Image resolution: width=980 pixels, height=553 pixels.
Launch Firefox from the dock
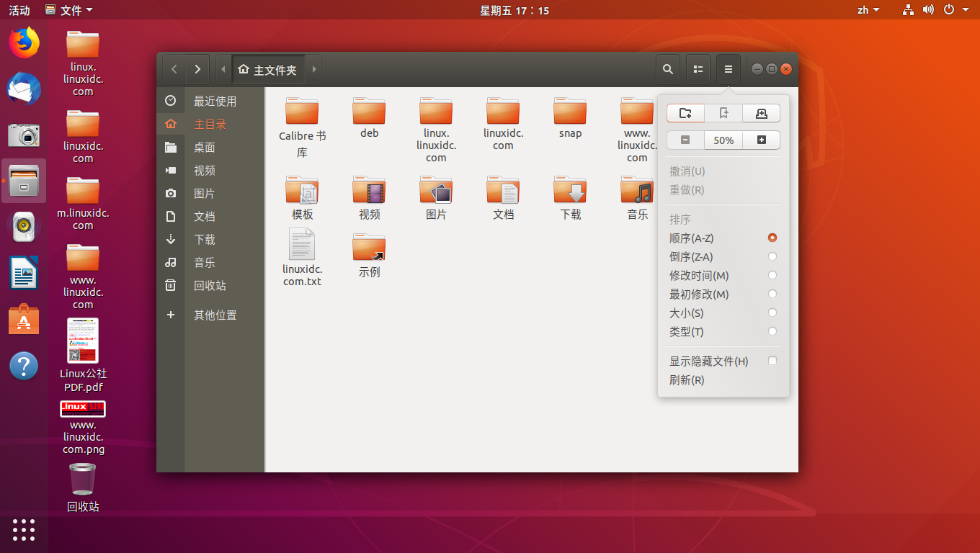coord(24,42)
